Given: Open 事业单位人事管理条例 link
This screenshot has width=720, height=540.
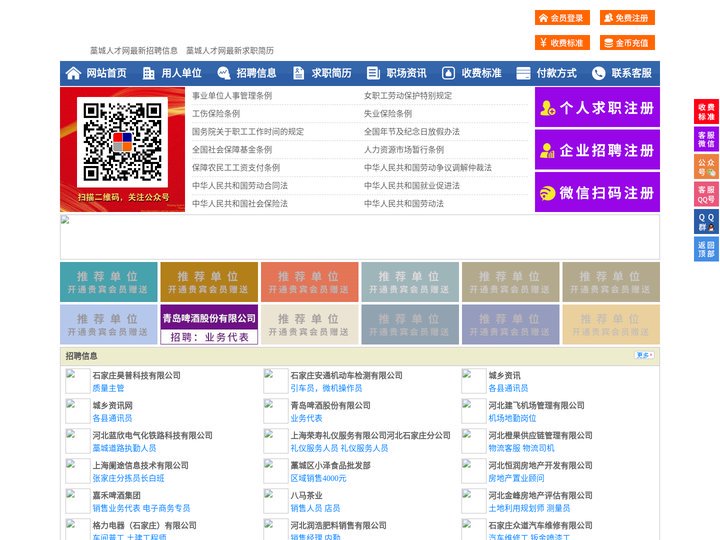Looking at the screenshot, I should click(232, 96).
